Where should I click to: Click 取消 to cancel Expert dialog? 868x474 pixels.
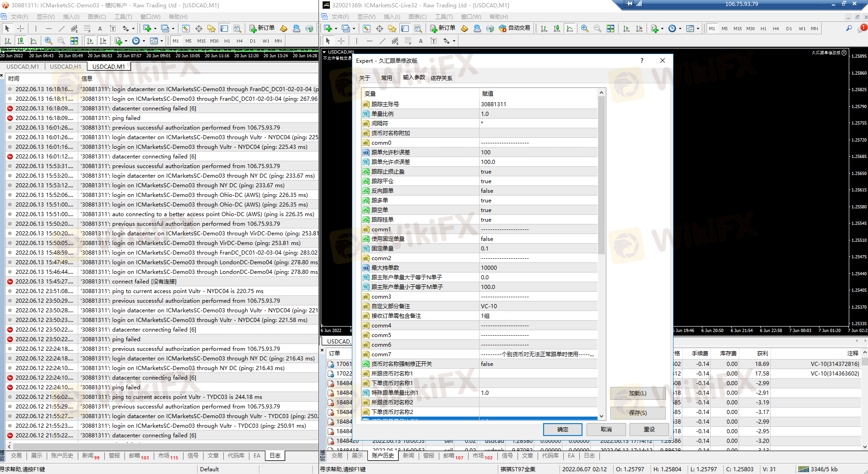[606, 429]
